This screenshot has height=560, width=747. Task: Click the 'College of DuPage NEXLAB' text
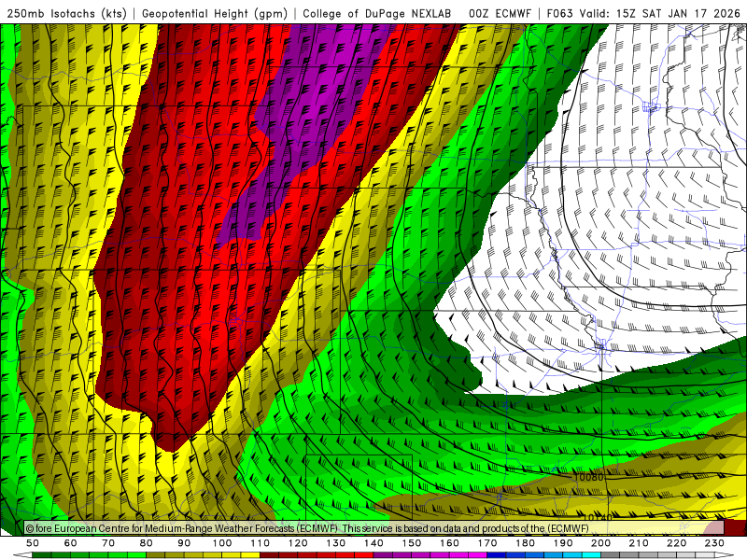(377, 13)
